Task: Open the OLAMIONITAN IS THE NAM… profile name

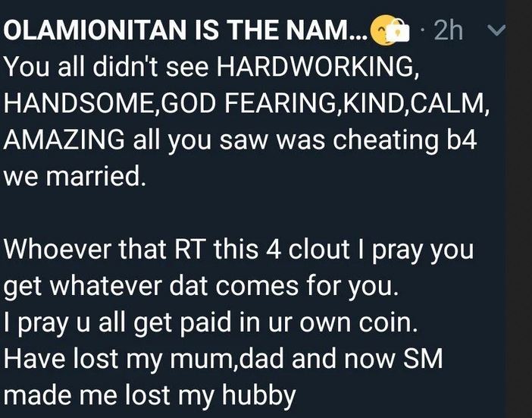Action: point(182,30)
